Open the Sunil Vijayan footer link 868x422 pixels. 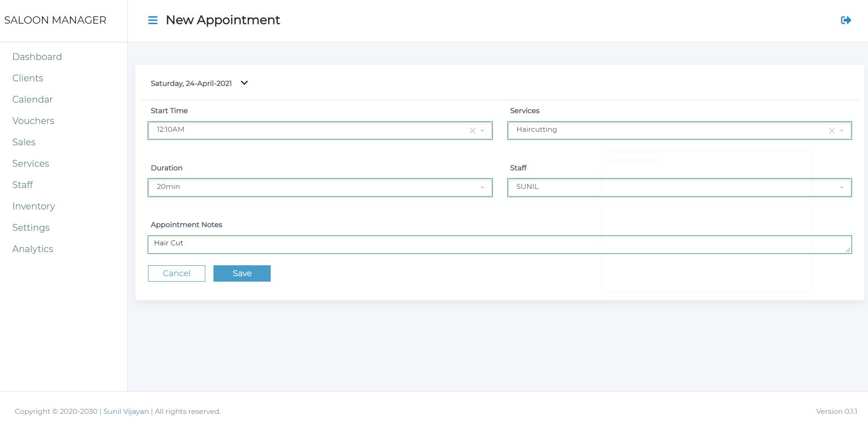coord(126,412)
